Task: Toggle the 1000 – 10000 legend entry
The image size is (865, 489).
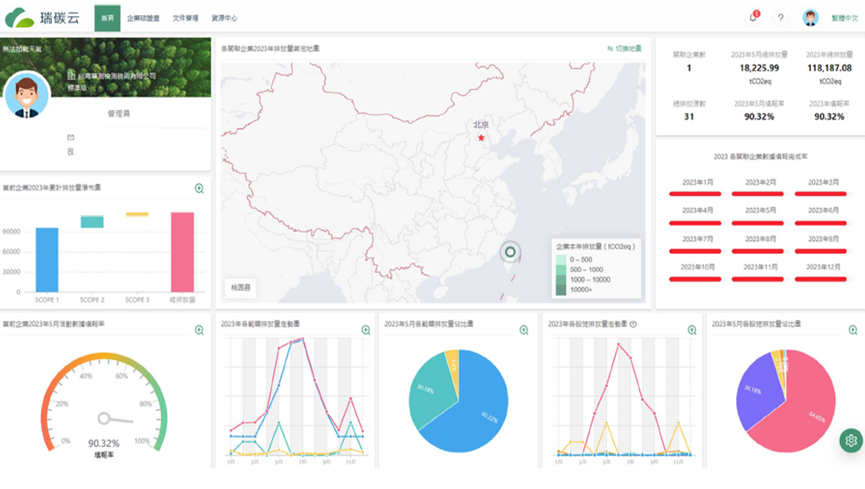Action: (x=583, y=280)
